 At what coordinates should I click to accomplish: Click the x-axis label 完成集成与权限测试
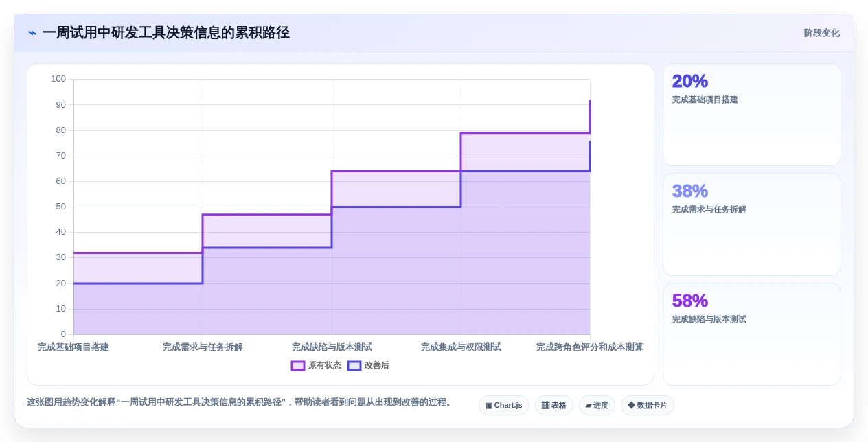(x=461, y=347)
